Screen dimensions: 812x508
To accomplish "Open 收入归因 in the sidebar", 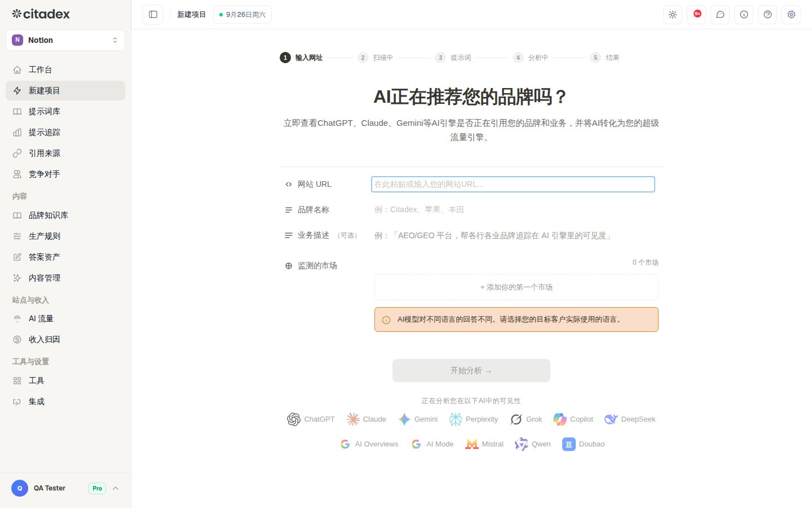I will point(65,339).
